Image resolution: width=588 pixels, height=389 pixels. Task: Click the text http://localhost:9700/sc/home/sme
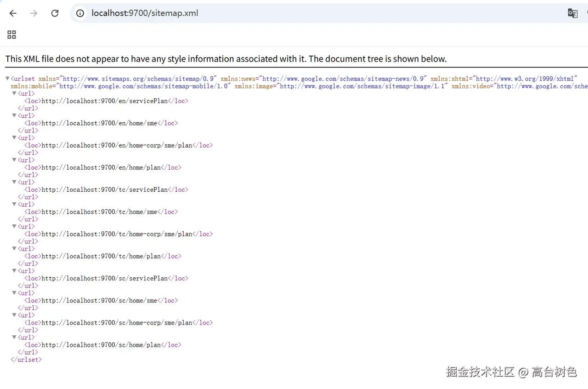[x=99, y=300]
